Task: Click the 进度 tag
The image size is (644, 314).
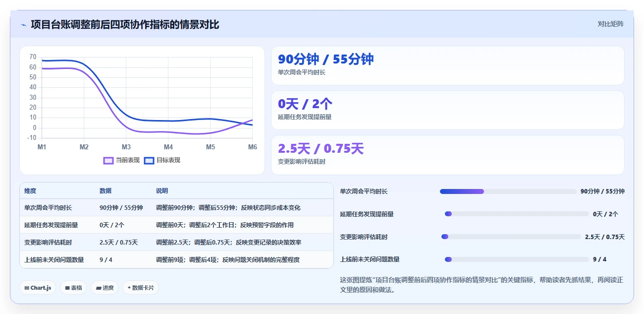Action: coord(105,288)
